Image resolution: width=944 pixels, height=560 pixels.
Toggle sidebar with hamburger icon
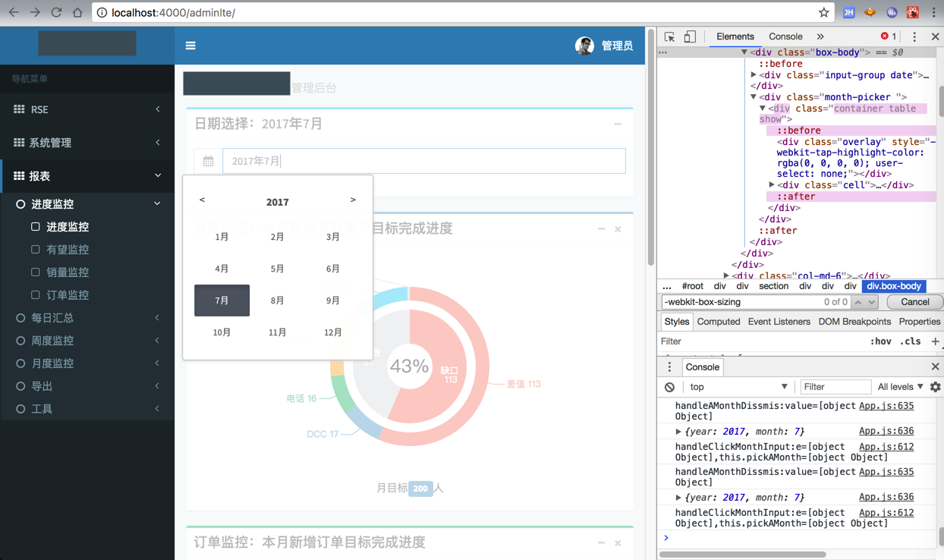pos(190,46)
